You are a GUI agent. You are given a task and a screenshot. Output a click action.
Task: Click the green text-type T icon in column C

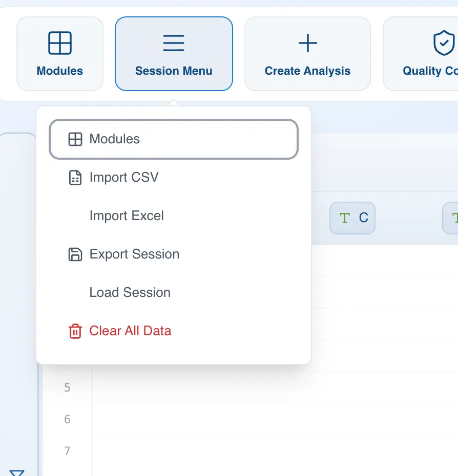[345, 218]
